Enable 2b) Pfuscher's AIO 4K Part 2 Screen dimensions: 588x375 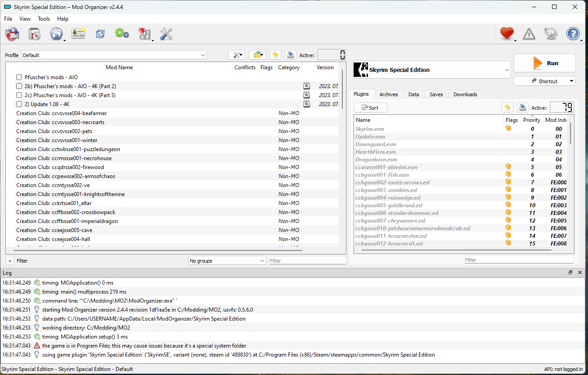19,86
